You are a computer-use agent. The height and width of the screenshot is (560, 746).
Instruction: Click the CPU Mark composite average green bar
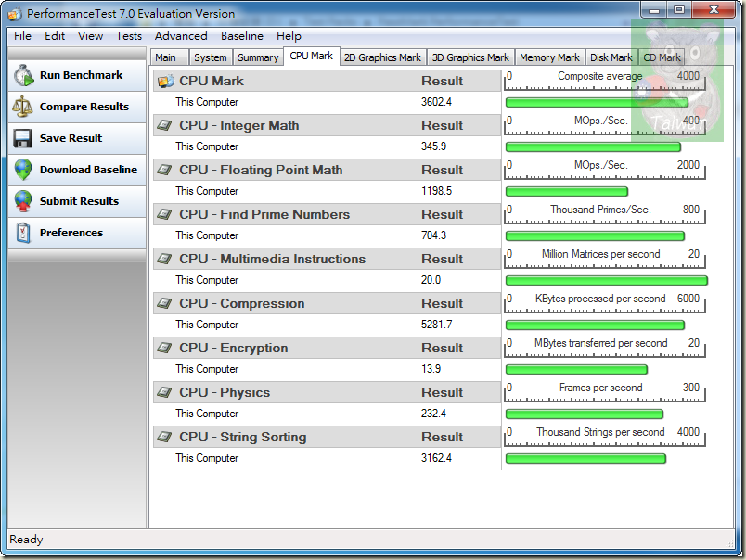point(597,103)
